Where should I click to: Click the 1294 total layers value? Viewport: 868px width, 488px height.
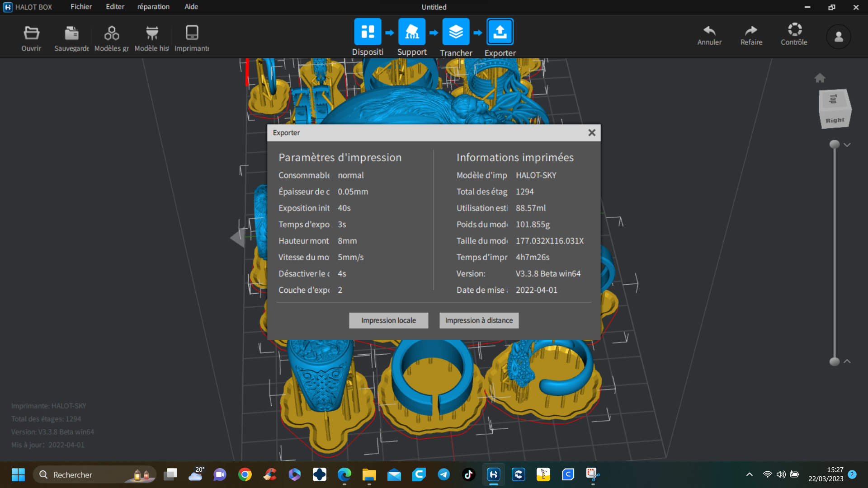click(x=524, y=192)
